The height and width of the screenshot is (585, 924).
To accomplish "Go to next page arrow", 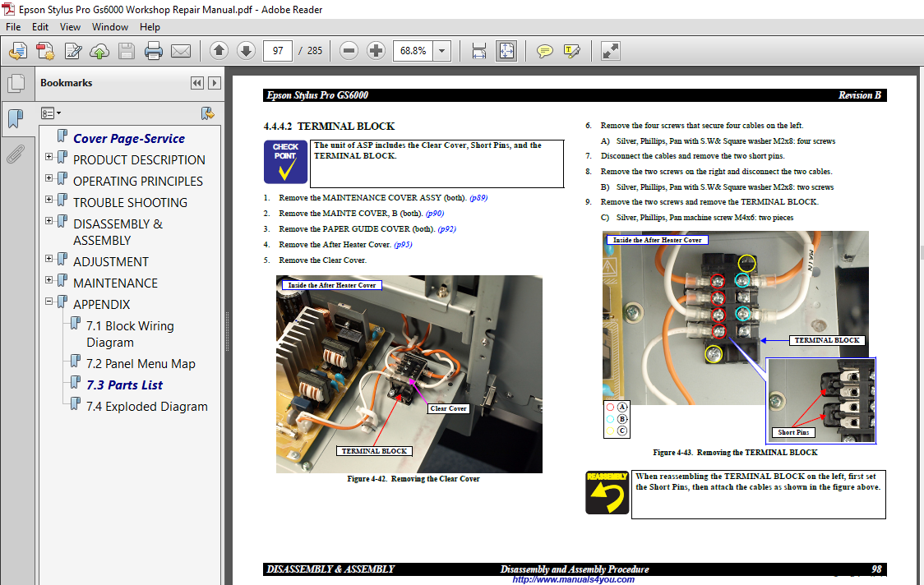I will [x=246, y=51].
